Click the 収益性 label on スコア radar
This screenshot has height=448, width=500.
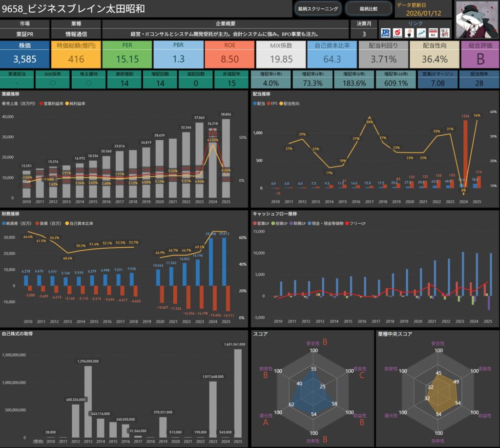[x=360, y=415]
